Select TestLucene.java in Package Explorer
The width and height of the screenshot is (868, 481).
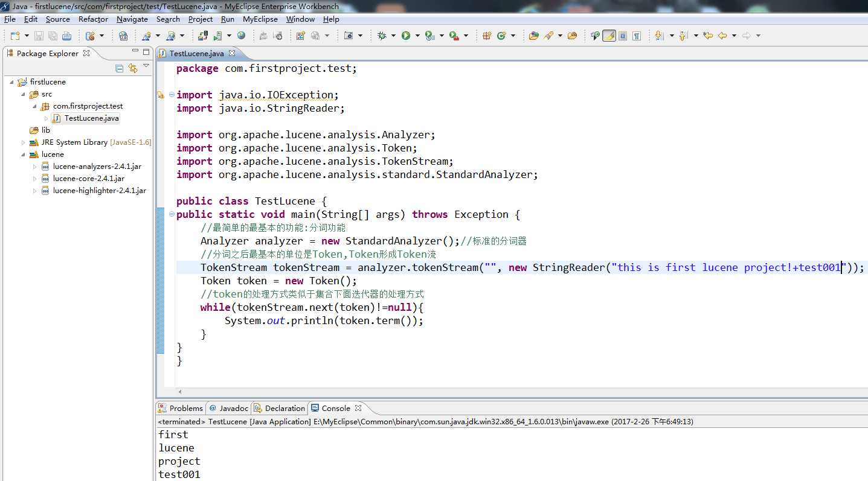click(91, 118)
